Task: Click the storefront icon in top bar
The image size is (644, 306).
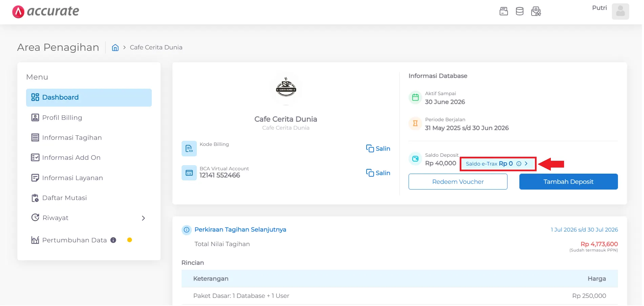Action: [x=503, y=12]
